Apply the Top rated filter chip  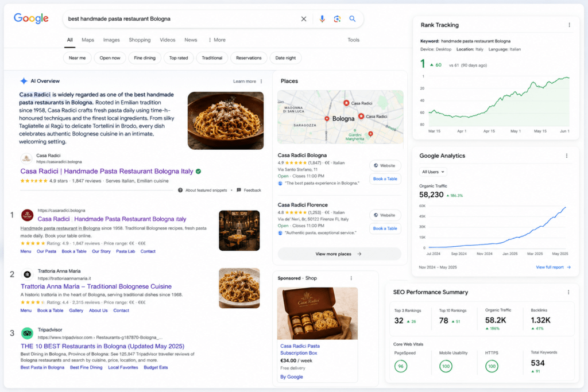pos(179,58)
